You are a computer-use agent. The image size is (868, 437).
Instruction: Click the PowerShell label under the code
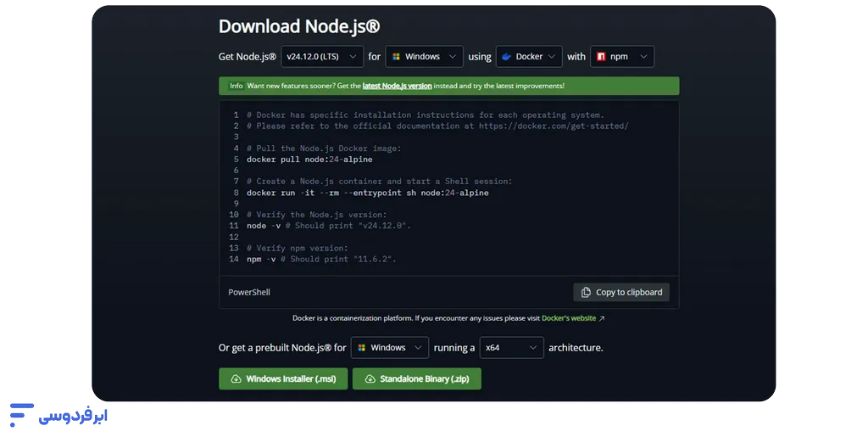coord(249,293)
